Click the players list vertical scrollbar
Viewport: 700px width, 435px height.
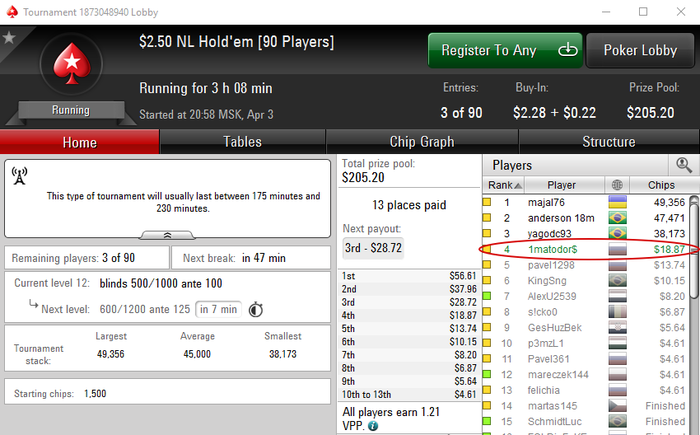[x=694, y=313]
